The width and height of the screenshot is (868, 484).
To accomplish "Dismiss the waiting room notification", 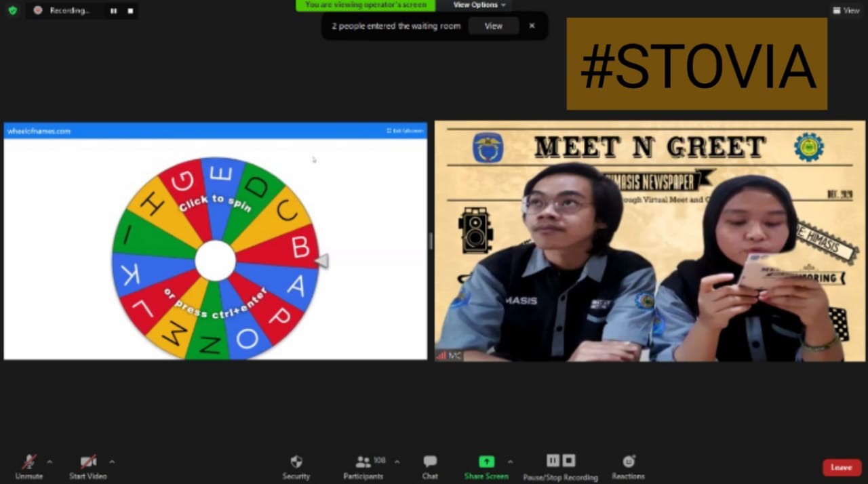I will coord(532,26).
